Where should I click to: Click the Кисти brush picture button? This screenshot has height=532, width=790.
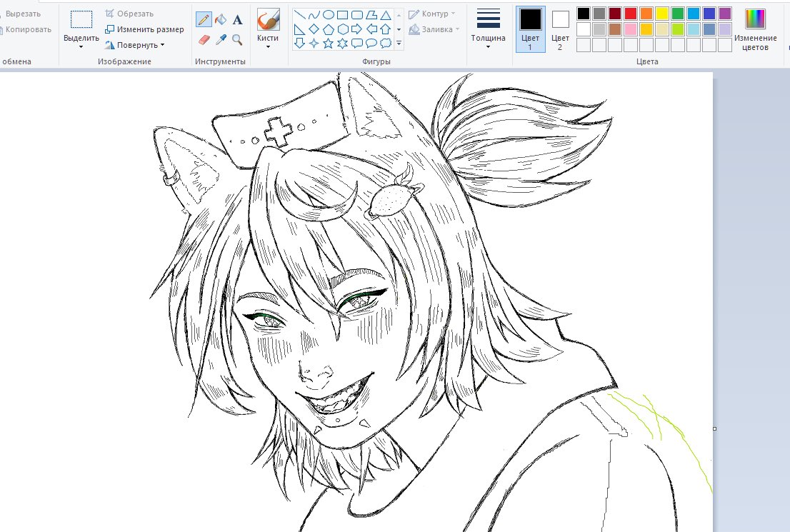click(x=268, y=20)
